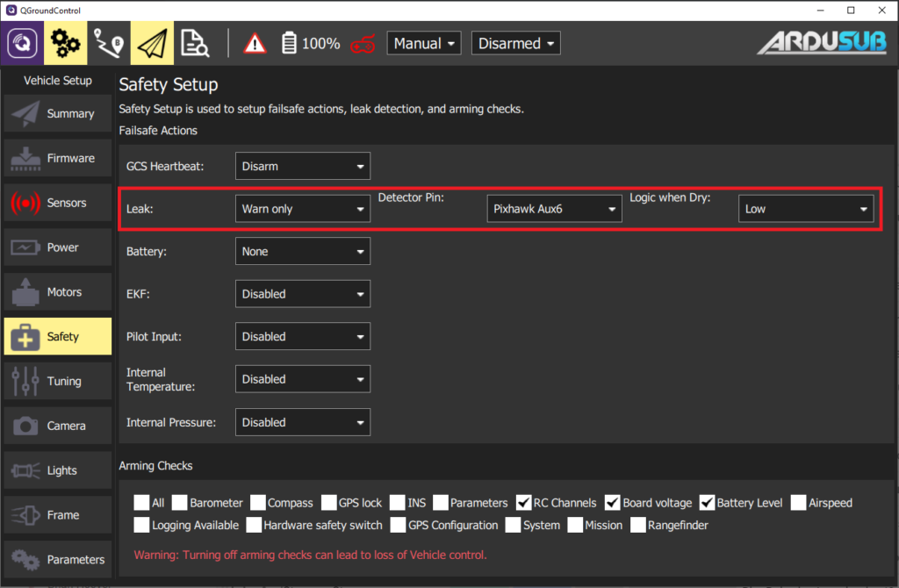Screen dimensions: 899x588
Task: Disable the RC Channels arming check
Action: (x=521, y=502)
